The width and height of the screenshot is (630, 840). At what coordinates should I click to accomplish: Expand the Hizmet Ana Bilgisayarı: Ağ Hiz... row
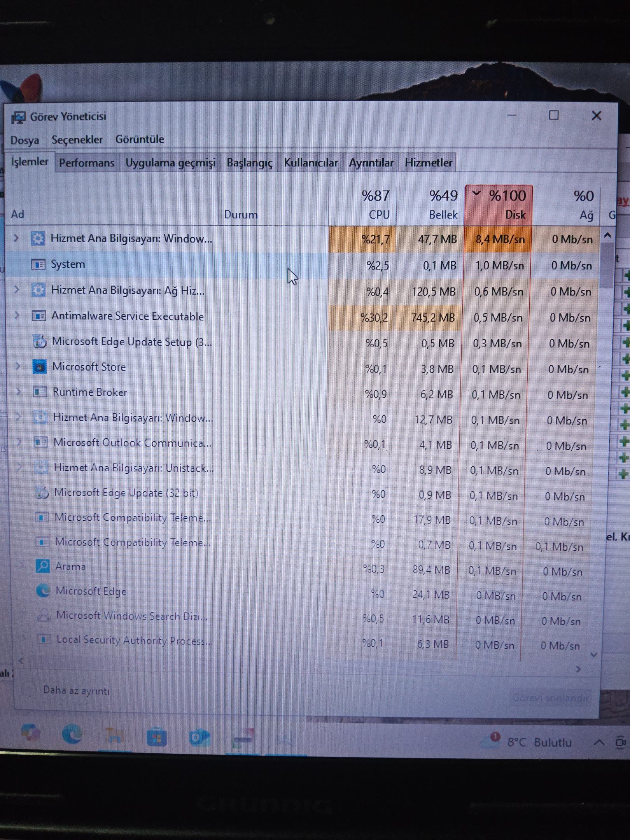(x=17, y=289)
